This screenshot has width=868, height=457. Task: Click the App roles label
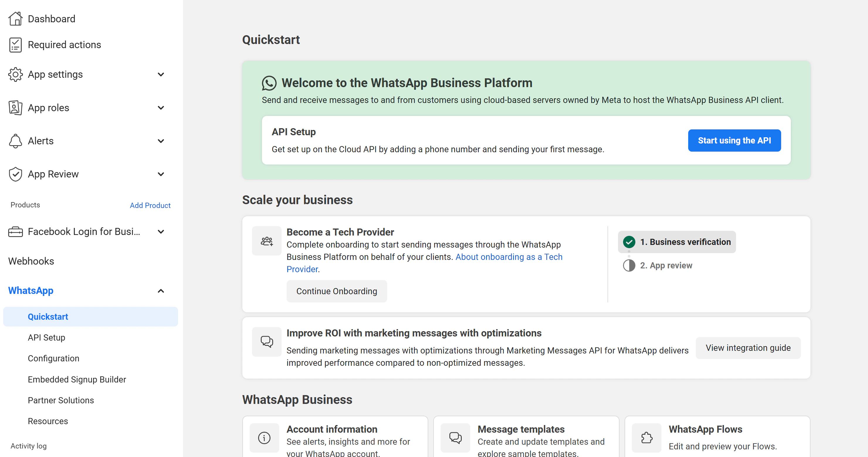(x=48, y=108)
